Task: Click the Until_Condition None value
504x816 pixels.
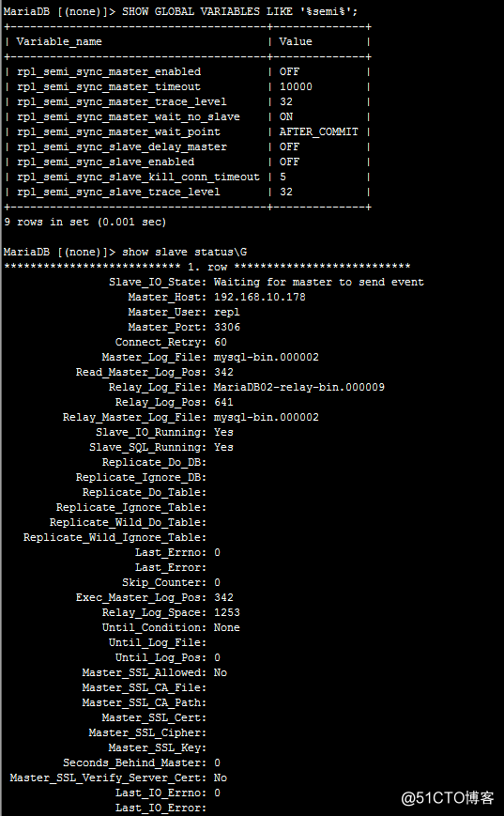Action: (227, 627)
